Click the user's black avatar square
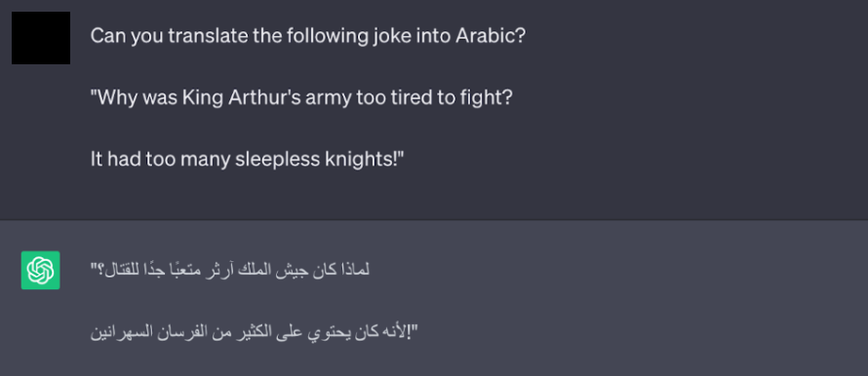Screen dimensions: 868x376 click(x=41, y=38)
